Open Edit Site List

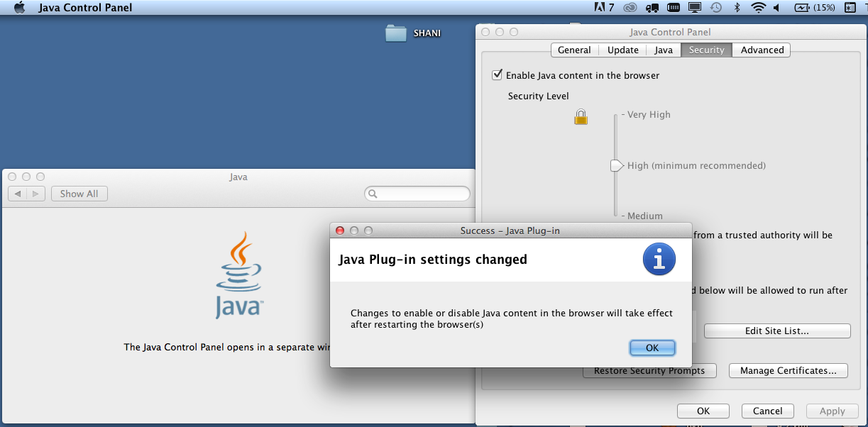coord(776,331)
